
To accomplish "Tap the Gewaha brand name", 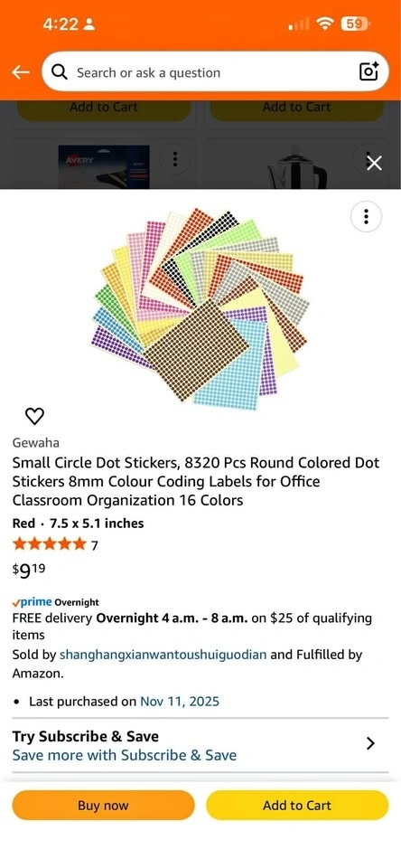I will [x=35, y=442].
